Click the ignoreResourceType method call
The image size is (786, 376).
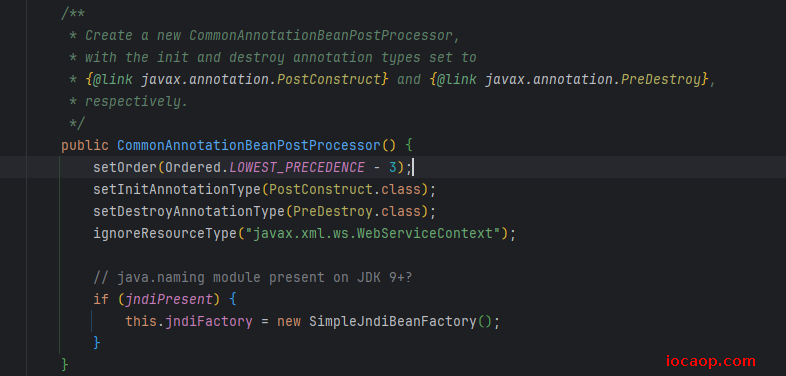point(165,234)
